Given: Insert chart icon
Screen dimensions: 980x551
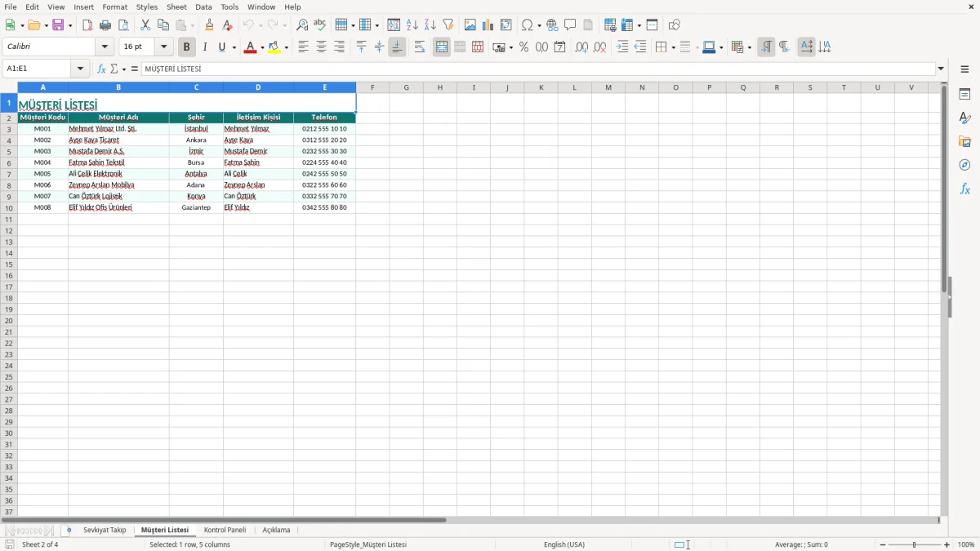Looking at the screenshot, I should pyautogui.click(x=488, y=25).
